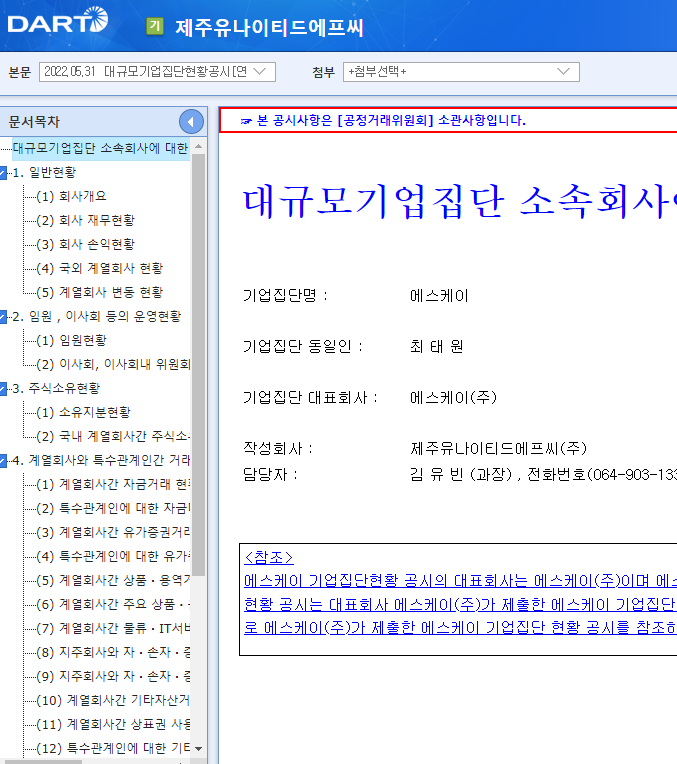Open (2) 이사회, 이사회내 위원회 entry
Viewport: 677px width, 764px height.
pyautogui.click(x=113, y=364)
